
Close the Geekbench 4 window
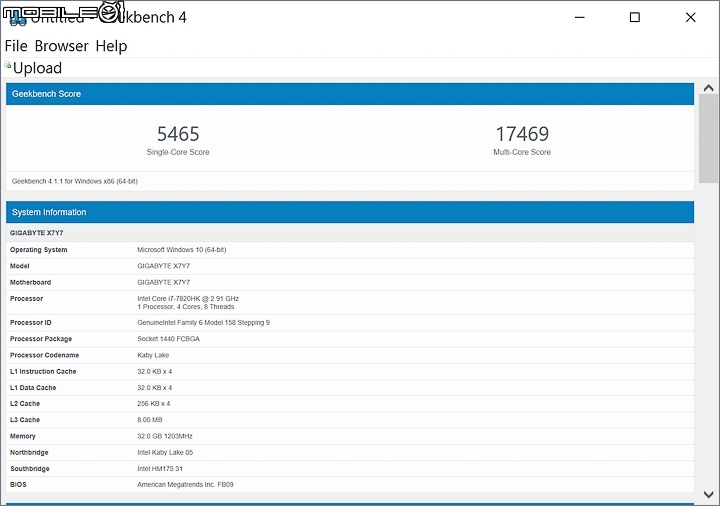690,17
